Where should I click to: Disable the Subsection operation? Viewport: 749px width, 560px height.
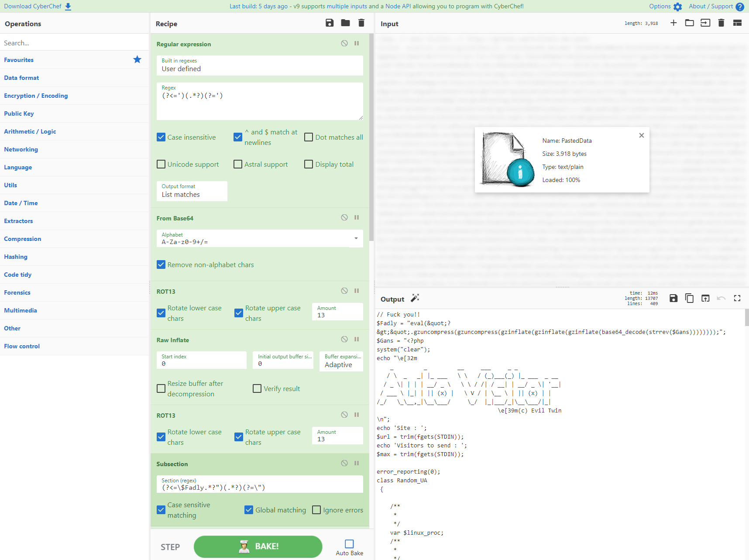tap(344, 463)
